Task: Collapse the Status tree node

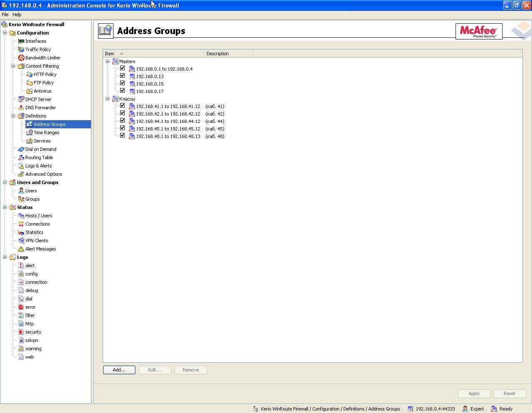Action: pos(5,207)
